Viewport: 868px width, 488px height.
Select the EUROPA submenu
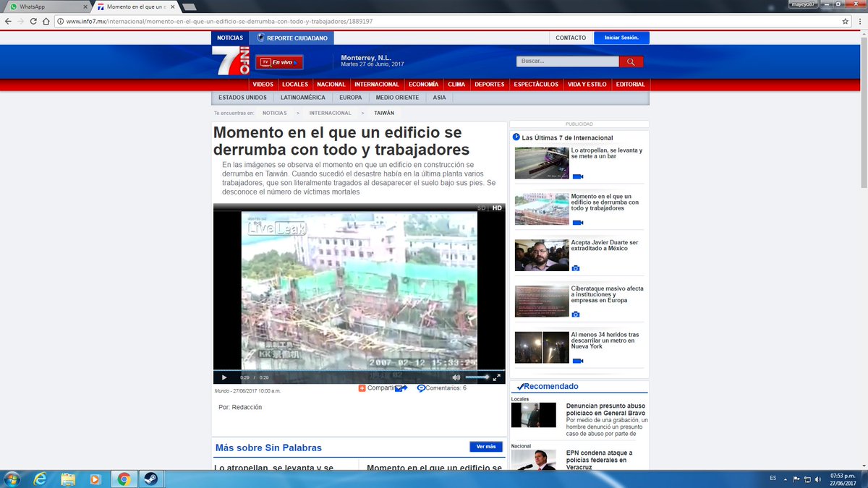click(351, 98)
